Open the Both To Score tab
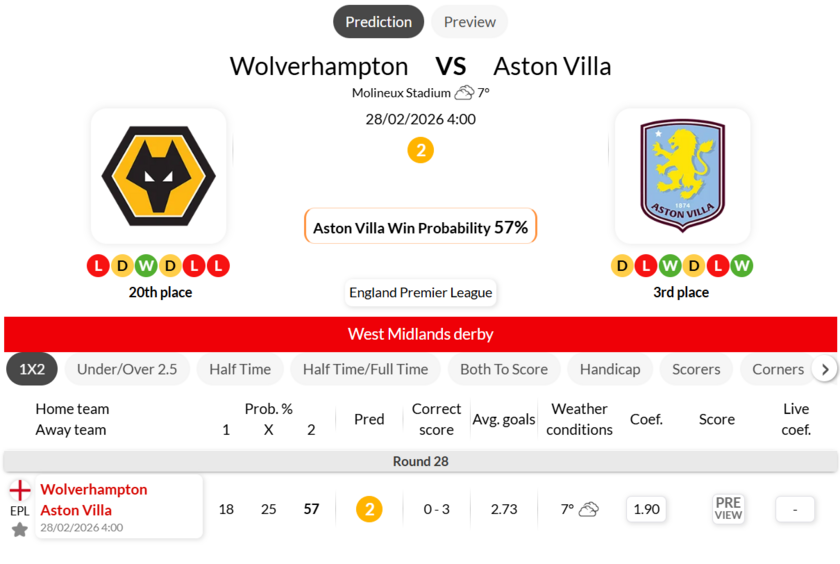This screenshot has width=840, height=564. tap(504, 369)
